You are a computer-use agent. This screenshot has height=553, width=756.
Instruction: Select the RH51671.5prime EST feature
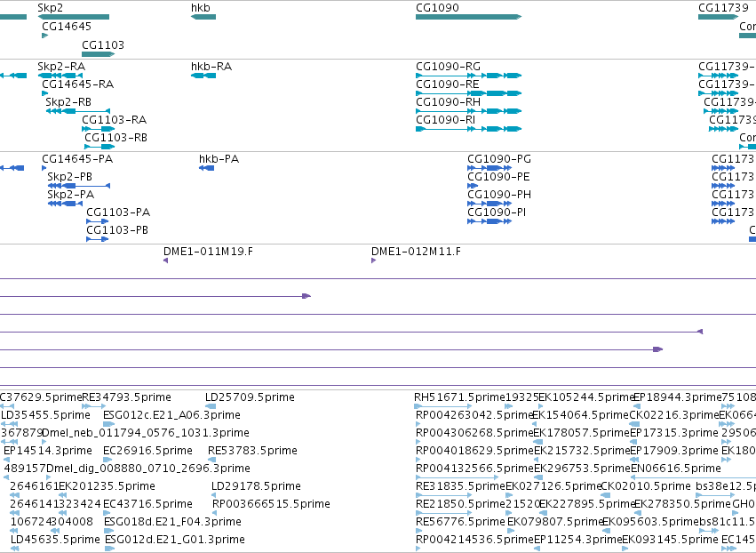[x=443, y=406]
